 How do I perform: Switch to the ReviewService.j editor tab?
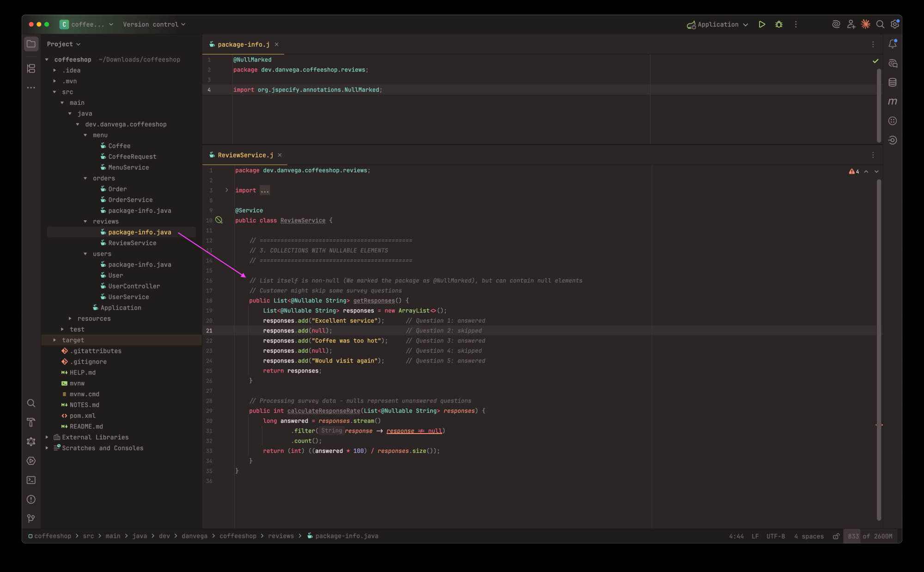tap(245, 155)
